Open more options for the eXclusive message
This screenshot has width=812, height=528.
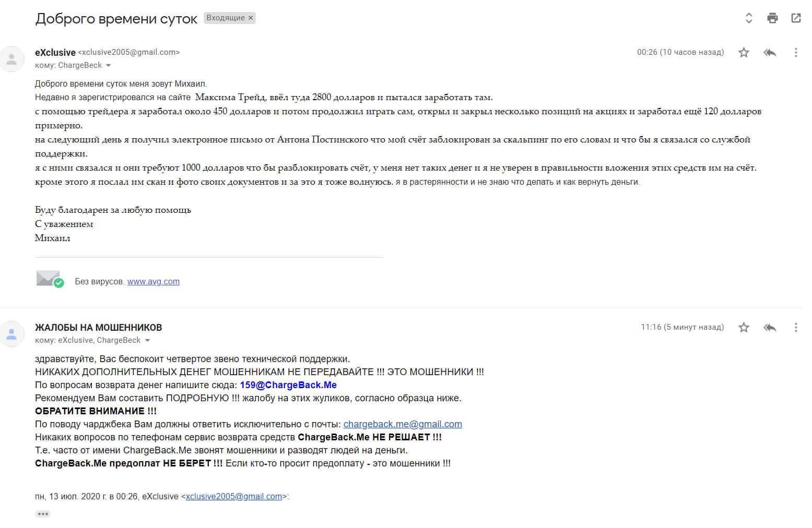point(796,52)
